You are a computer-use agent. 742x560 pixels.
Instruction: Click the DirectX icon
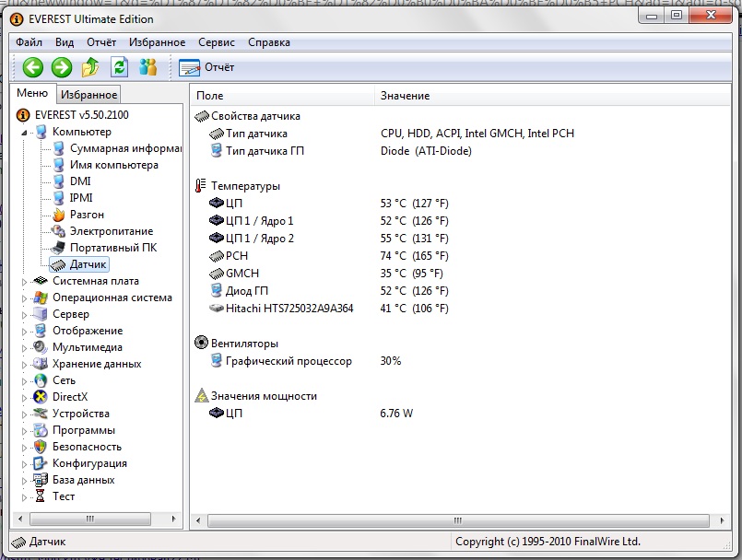pyautogui.click(x=41, y=397)
